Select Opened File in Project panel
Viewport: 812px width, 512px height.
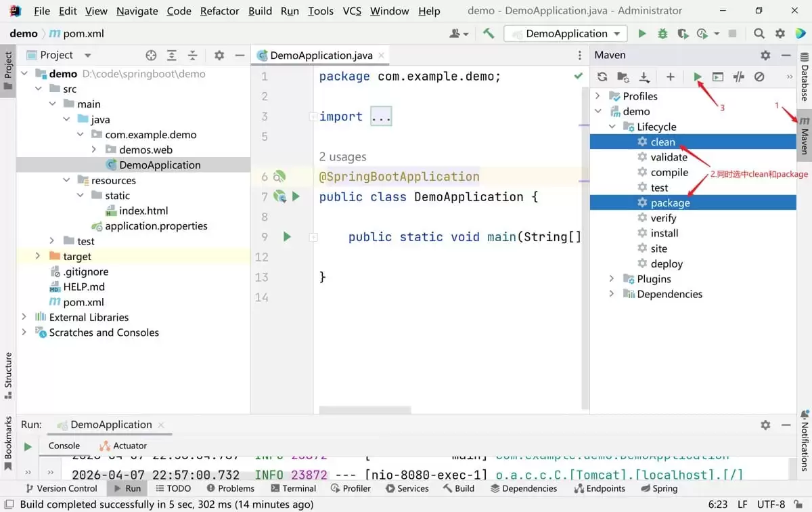pyautogui.click(x=151, y=56)
